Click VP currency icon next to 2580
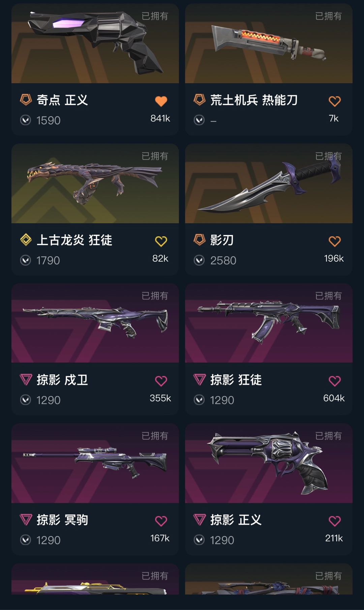This screenshot has width=364, height=610. click(199, 260)
